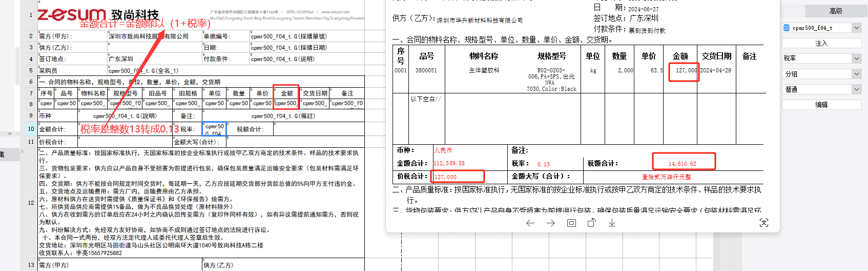The image size is (868, 271).
Task: Click 14,610.62 tax total in the preview
Action: click(x=683, y=164)
